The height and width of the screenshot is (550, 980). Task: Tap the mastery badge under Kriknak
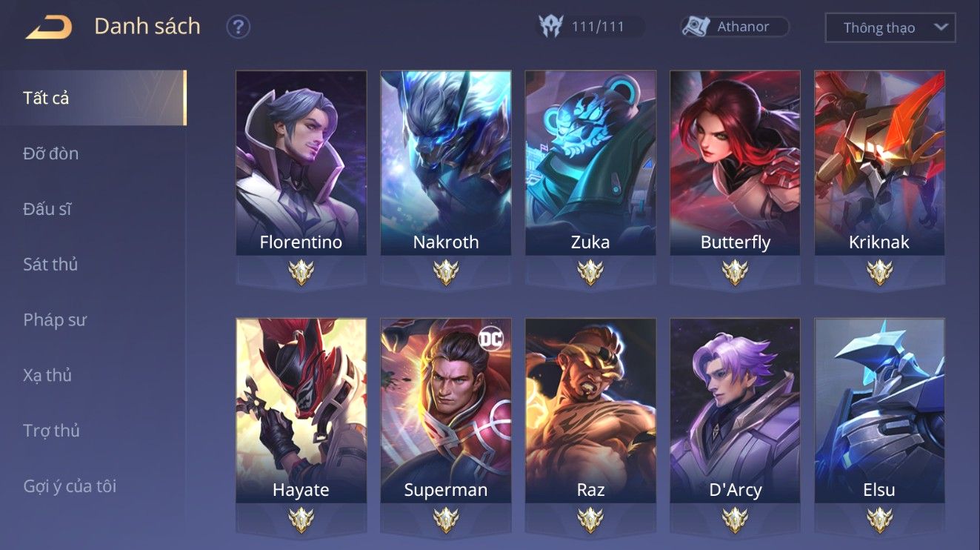(880, 273)
